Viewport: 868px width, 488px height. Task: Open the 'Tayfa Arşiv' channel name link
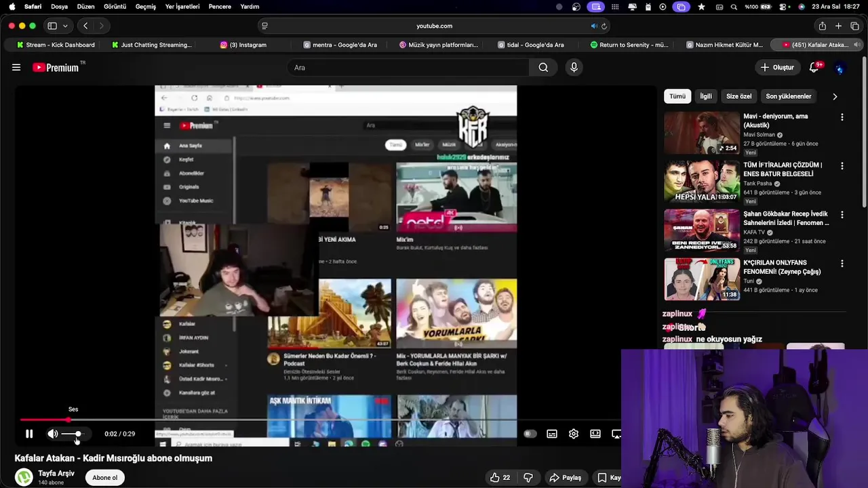pyautogui.click(x=56, y=473)
